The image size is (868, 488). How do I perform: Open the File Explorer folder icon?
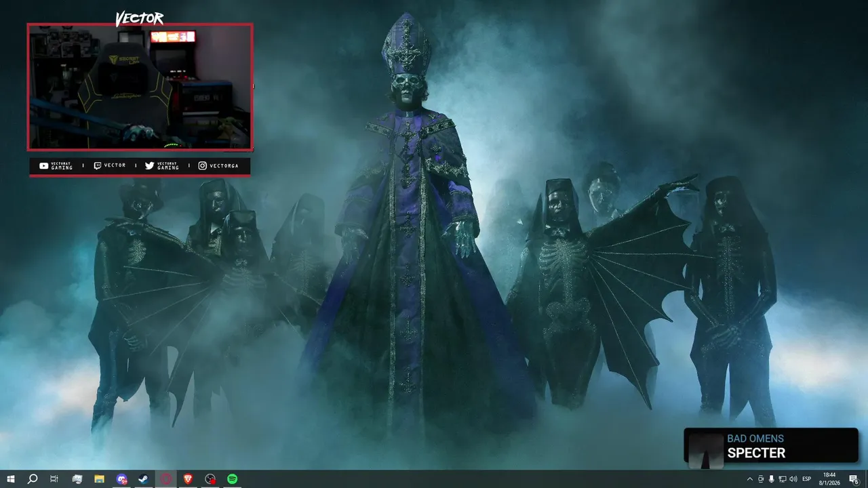[x=99, y=479]
